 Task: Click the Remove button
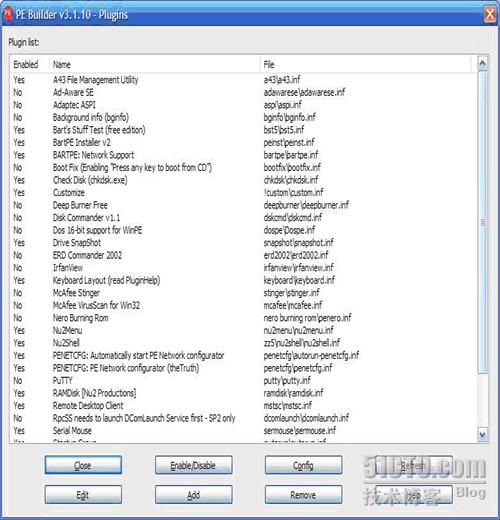coord(303,495)
